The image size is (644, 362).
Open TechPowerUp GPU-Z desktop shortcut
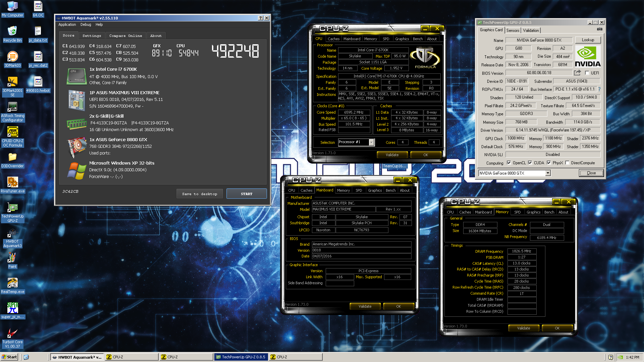(x=12, y=212)
